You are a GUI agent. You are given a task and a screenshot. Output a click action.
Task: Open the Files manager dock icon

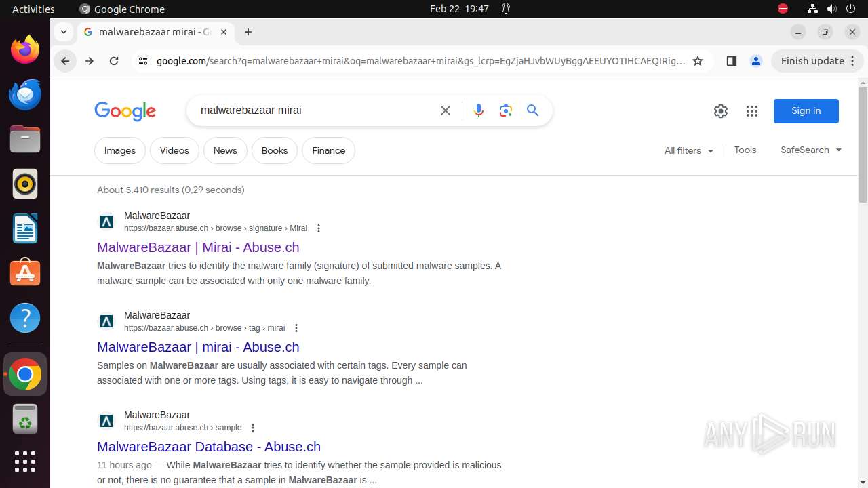[25, 139]
